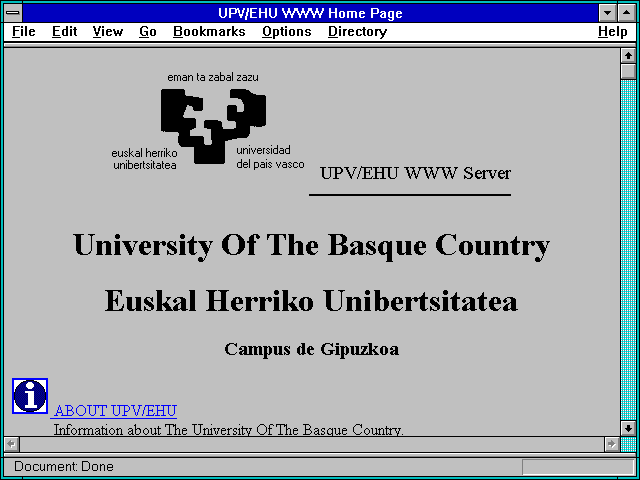Click the vertical scrollbar down arrow

[628, 428]
